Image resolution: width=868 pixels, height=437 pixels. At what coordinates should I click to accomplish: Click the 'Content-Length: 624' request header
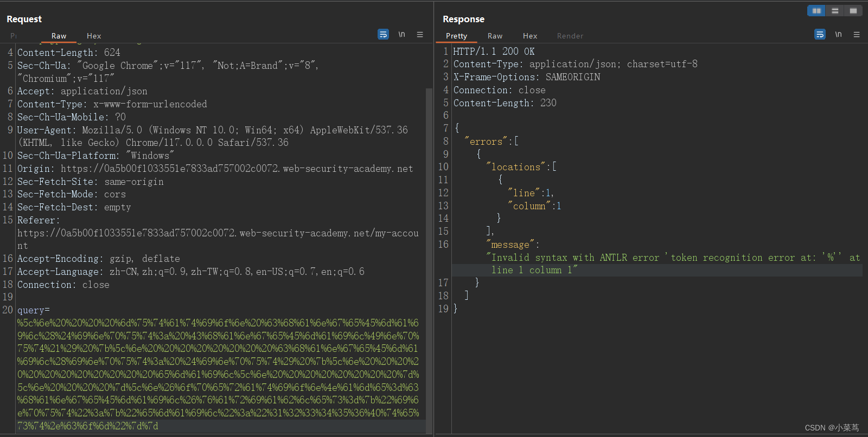[x=69, y=53]
